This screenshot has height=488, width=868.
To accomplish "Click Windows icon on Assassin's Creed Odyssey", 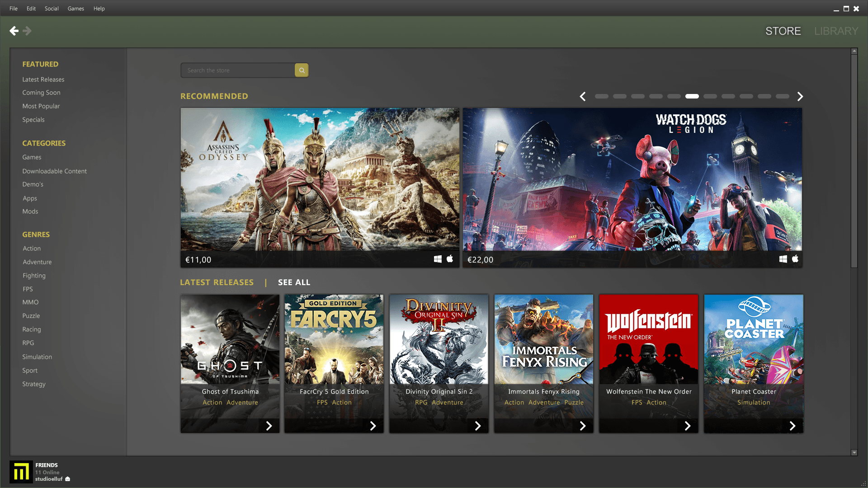I will coord(438,259).
